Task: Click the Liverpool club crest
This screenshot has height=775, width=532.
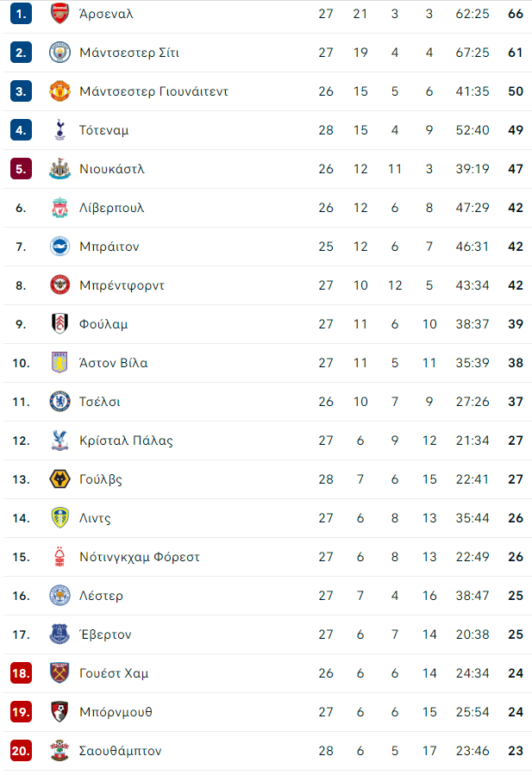Action: tap(59, 208)
